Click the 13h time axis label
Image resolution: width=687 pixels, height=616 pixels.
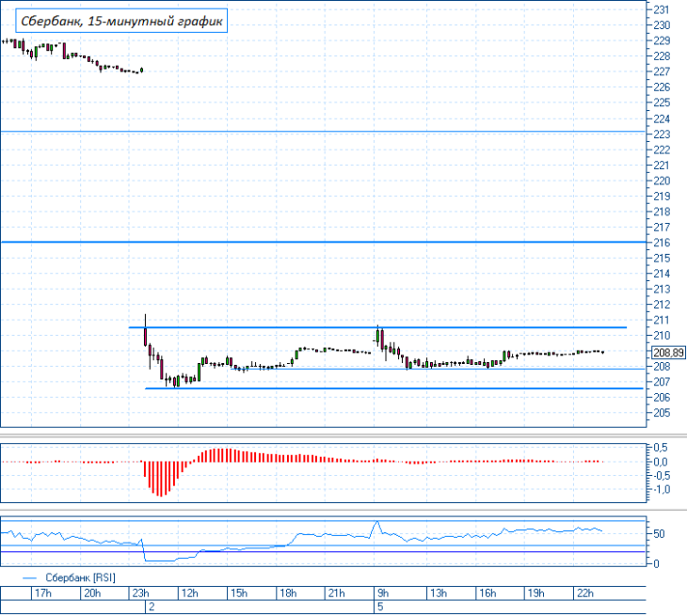[439, 593]
